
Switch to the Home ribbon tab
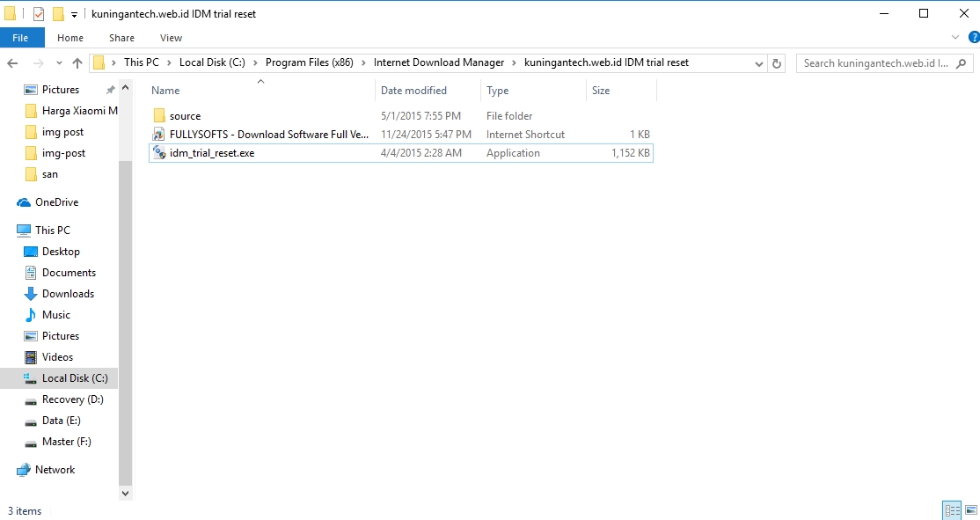point(70,38)
